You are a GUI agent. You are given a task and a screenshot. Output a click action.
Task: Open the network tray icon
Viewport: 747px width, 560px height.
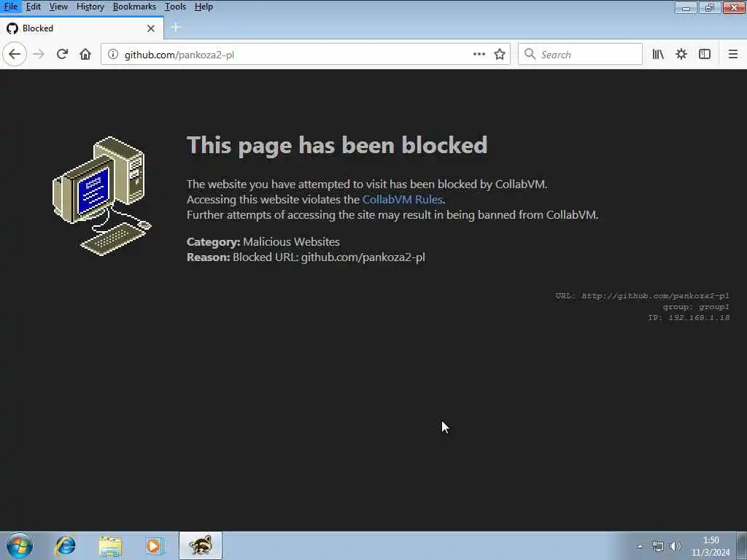point(658,546)
